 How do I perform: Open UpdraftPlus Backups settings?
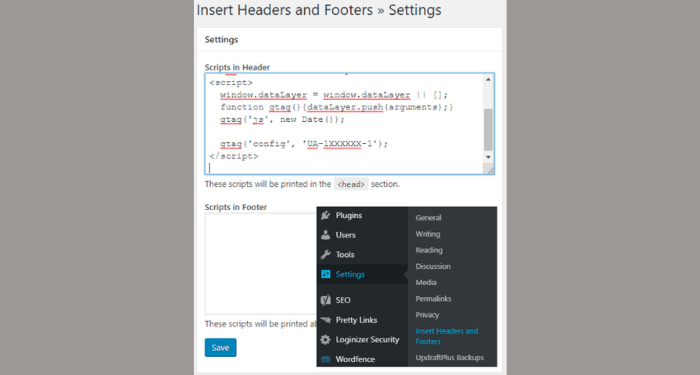450,358
